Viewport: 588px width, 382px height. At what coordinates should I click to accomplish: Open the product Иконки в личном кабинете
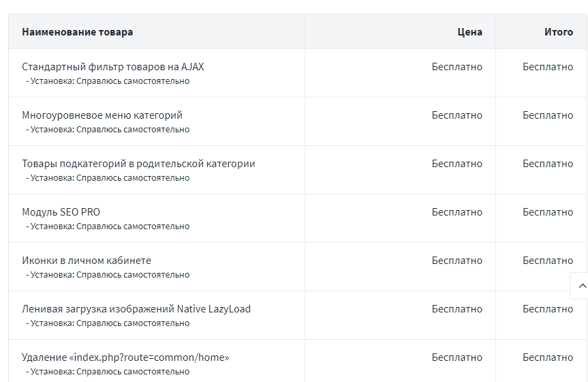coord(87,261)
